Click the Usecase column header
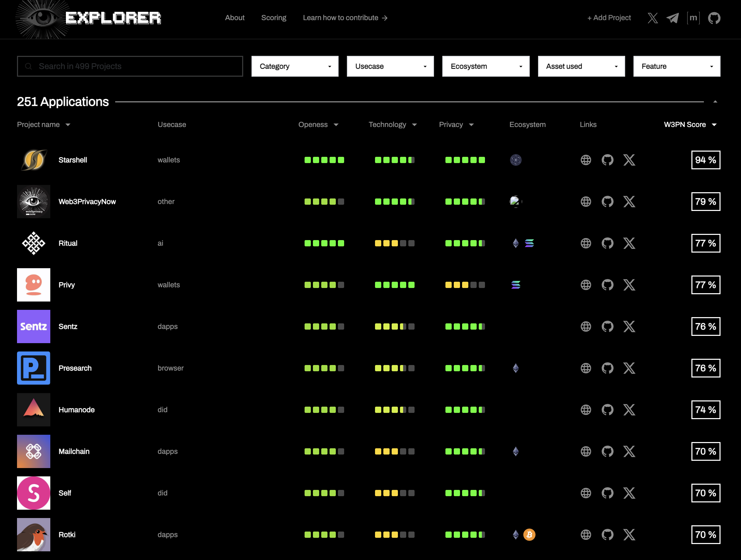The image size is (741, 560). pyautogui.click(x=172, y=125)
